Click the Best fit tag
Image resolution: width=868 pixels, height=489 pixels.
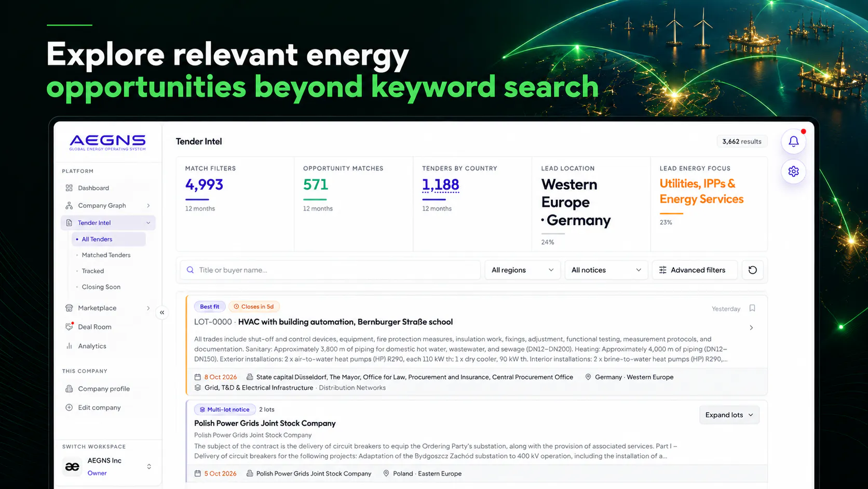coord(210,307)
